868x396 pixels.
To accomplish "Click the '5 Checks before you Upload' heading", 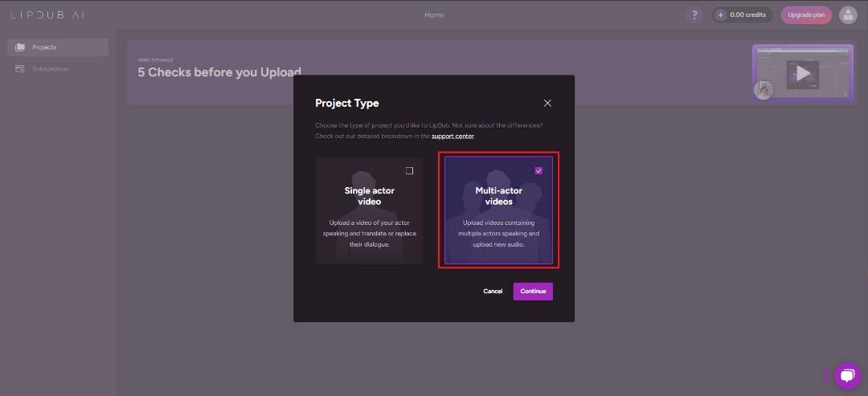I will pos(219,72).
